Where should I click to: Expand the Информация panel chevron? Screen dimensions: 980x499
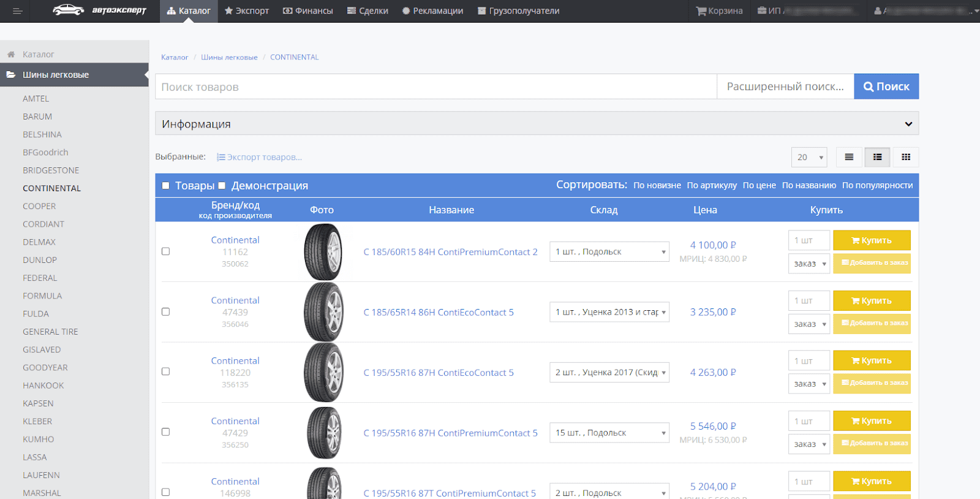pos(908,124)
